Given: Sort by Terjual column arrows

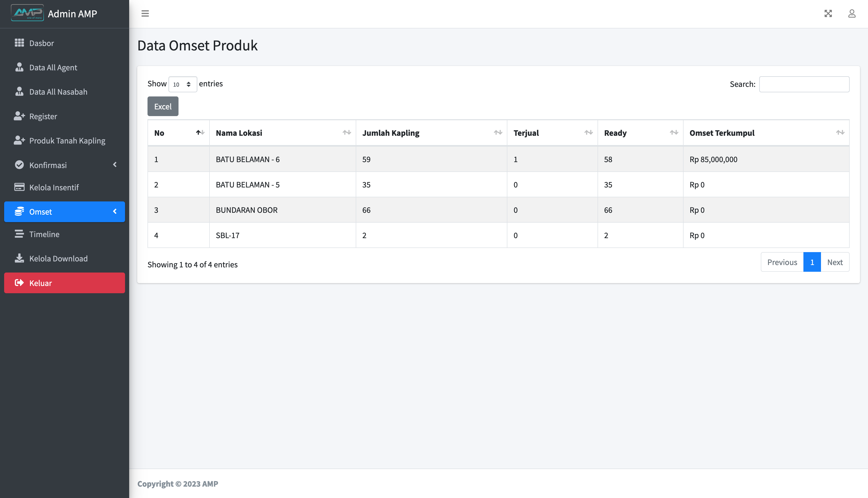Looking at the screenshot, I should [x=588, y=132].
